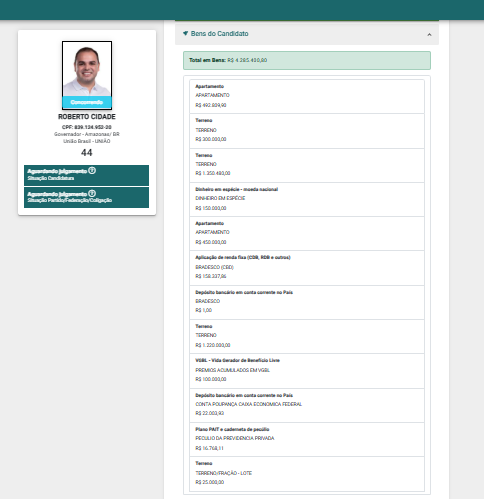Select the Dinheiro em espécie asset row

[x=307, y=199]
